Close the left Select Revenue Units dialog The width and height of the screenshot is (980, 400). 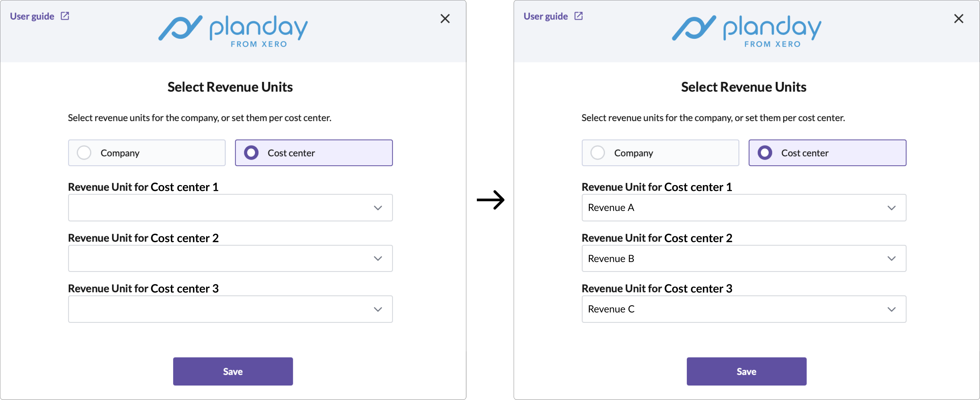click(445, 19)
